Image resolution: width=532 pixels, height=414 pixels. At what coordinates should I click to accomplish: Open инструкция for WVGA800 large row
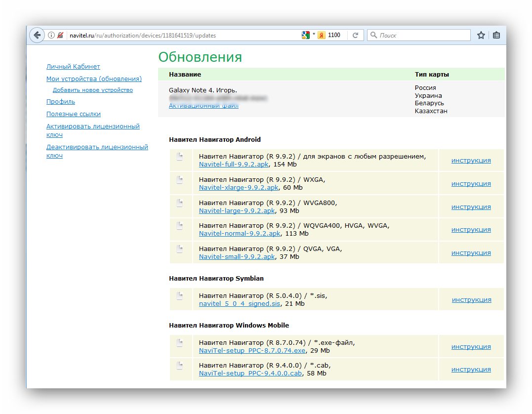tap(471, 207)
